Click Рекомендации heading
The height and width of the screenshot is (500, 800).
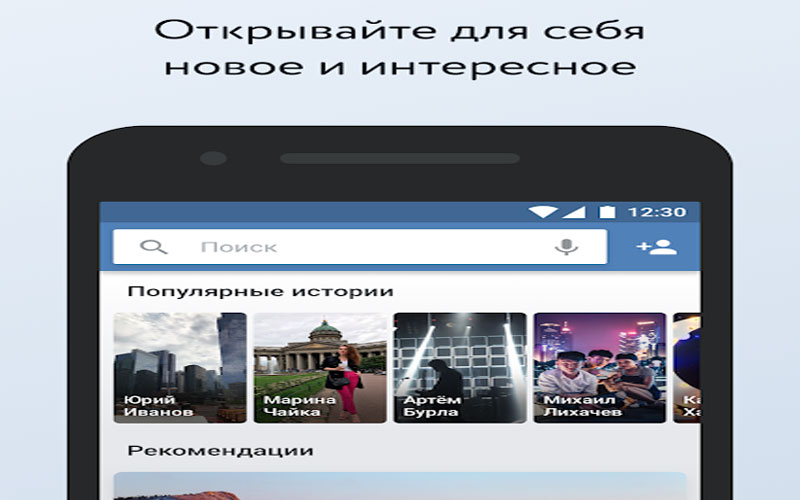tap(220, 451)
